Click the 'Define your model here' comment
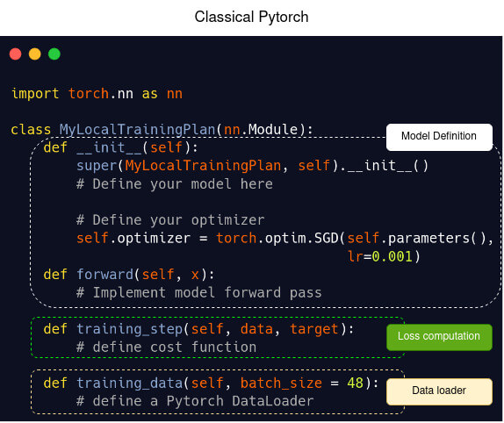 (x=175, y=184)
